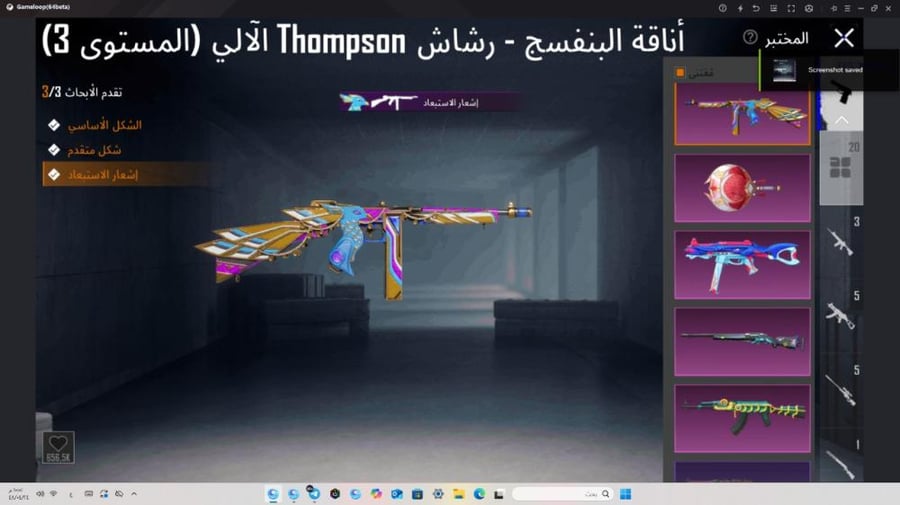Collapse the category list with the up chevron

tap(841, 120)
